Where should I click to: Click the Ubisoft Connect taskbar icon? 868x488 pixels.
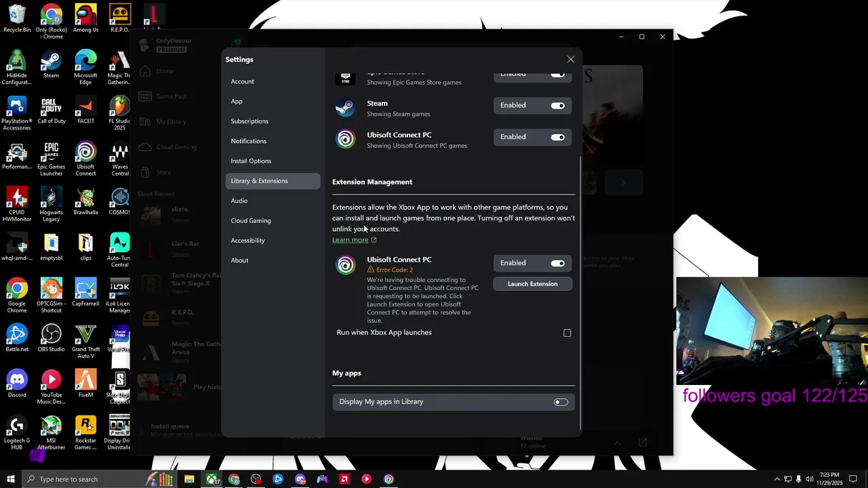pos(389,479)
